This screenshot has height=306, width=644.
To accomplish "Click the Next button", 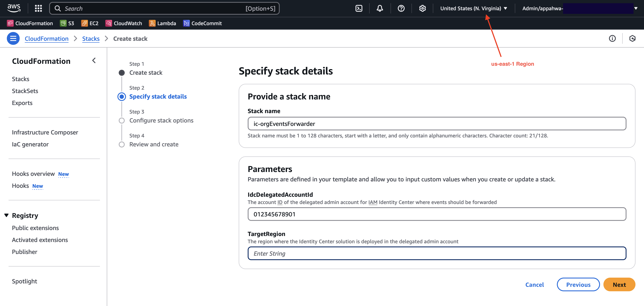I will (x=619, y=284).
